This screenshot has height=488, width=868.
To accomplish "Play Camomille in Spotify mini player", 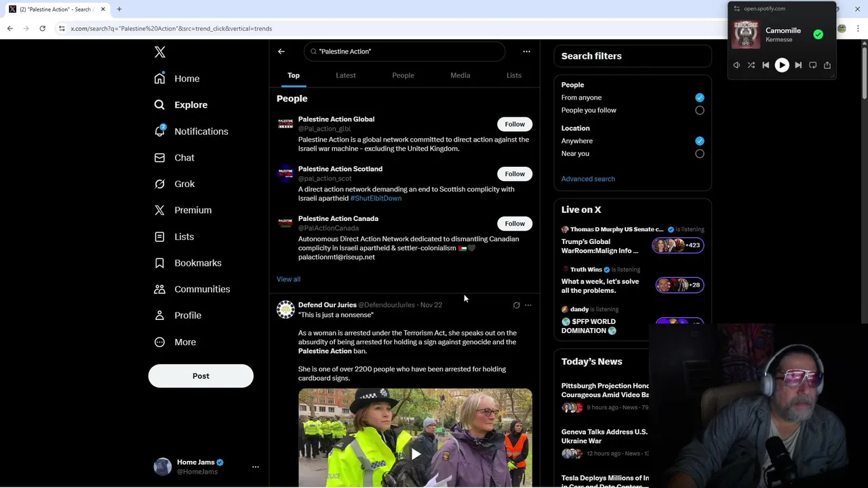I will pyautogui.click(x=782, y=65).
